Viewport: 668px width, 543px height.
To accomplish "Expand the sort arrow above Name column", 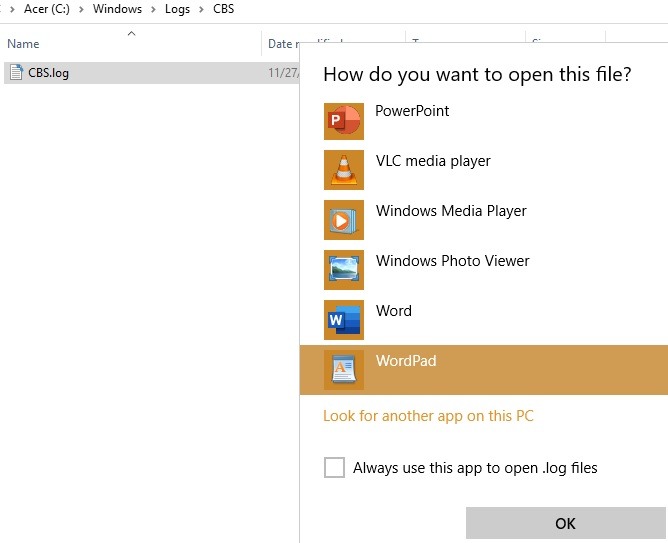I will (131, 34).
